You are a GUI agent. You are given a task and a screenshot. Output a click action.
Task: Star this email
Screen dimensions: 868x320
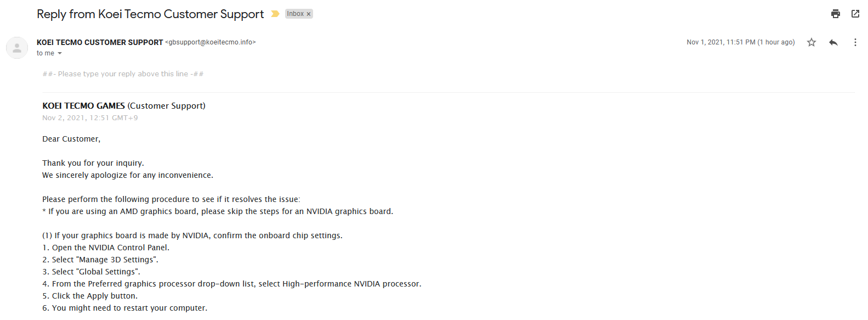[812, 42]
